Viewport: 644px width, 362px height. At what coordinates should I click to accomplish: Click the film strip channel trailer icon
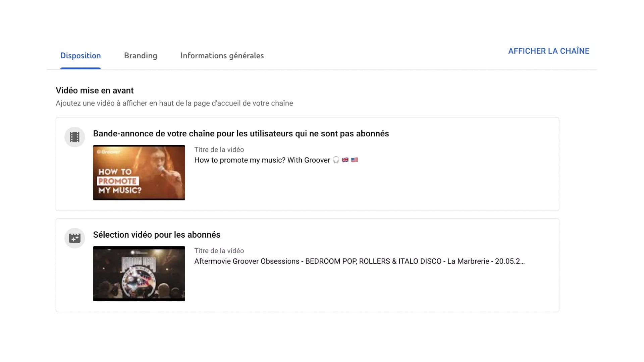pos(74,137)
